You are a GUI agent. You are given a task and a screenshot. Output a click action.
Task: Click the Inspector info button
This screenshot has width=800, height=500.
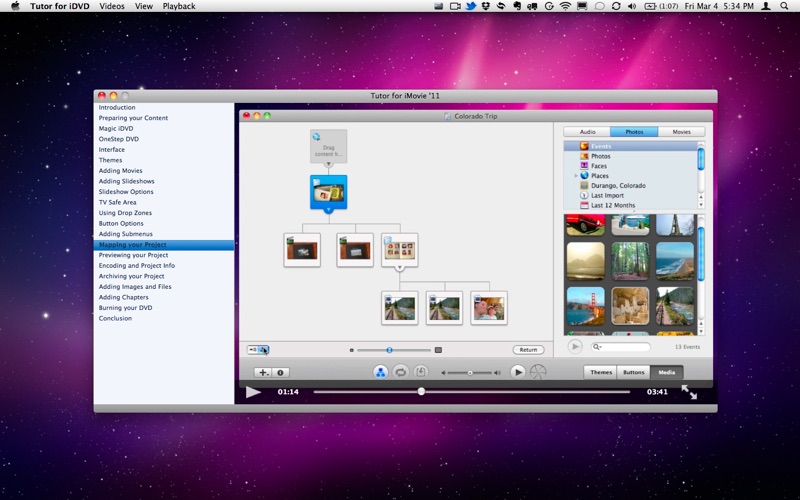(281, 372)
